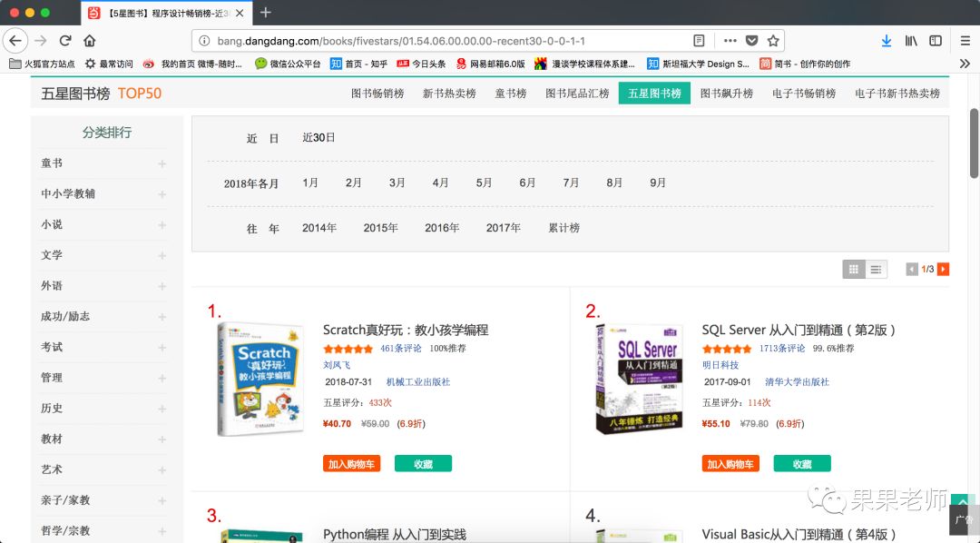Go to next results page arrow

(x=943, y=270)
